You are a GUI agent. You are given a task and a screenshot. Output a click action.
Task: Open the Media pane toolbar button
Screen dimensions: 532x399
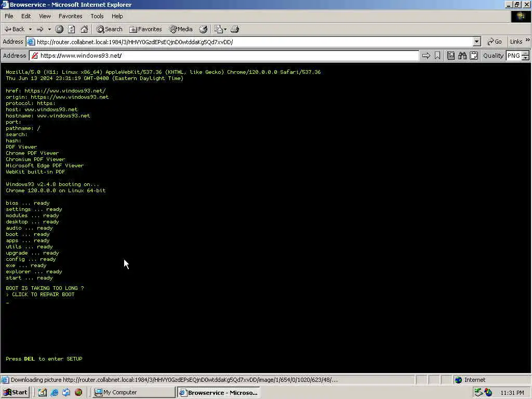[x=181, y=29]
